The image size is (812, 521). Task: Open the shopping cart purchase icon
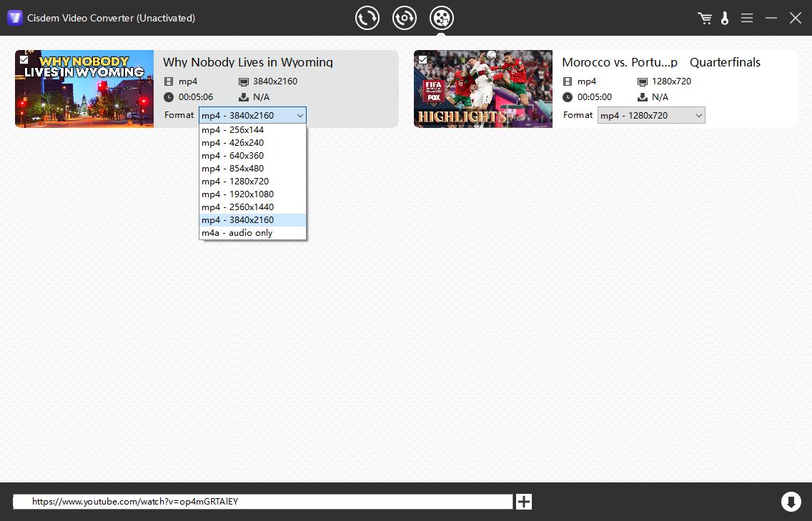704,18
